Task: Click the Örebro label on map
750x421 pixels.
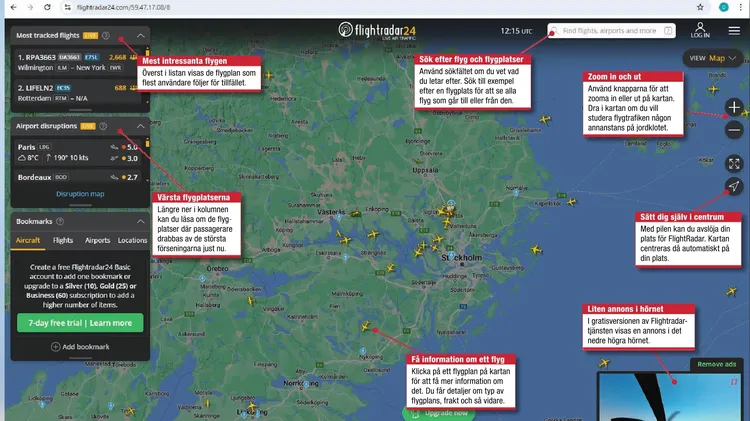Action: (217, 268)
